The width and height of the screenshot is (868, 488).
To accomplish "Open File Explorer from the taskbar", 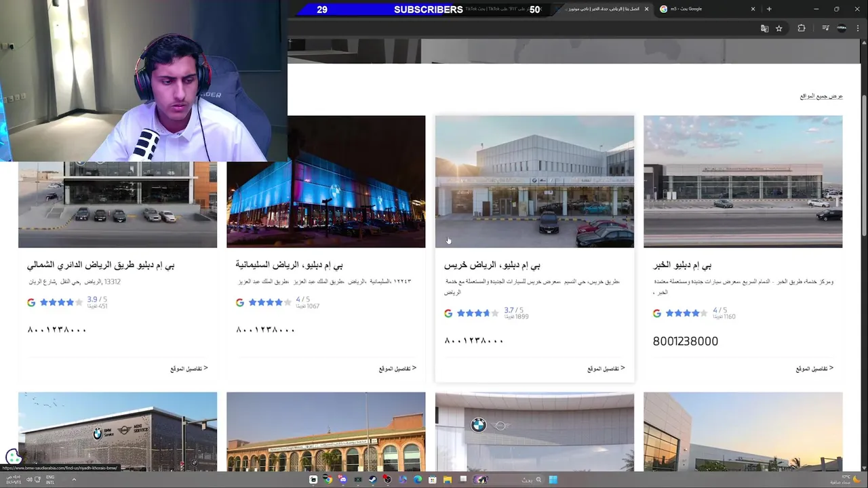I will tap(448, 480).
